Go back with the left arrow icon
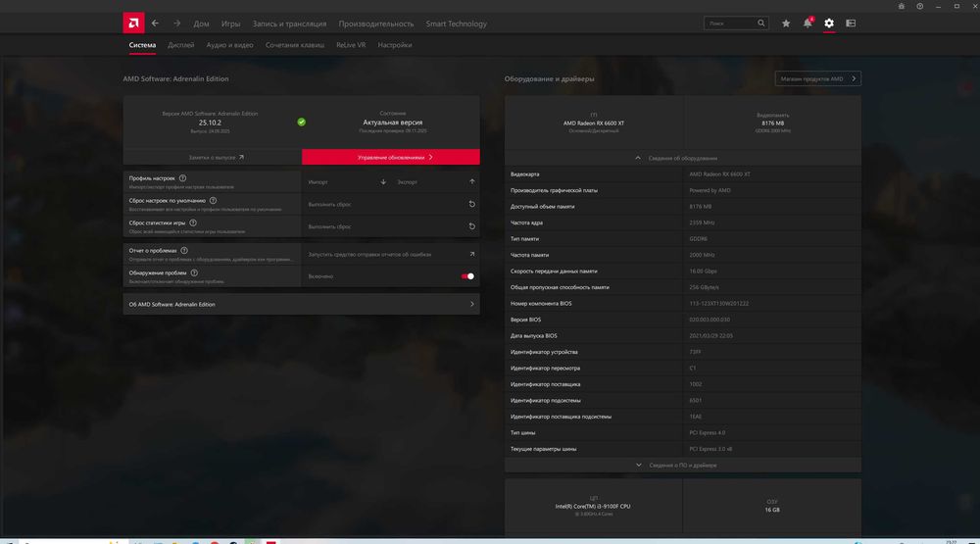980x544 pixels. click(156, 23)
